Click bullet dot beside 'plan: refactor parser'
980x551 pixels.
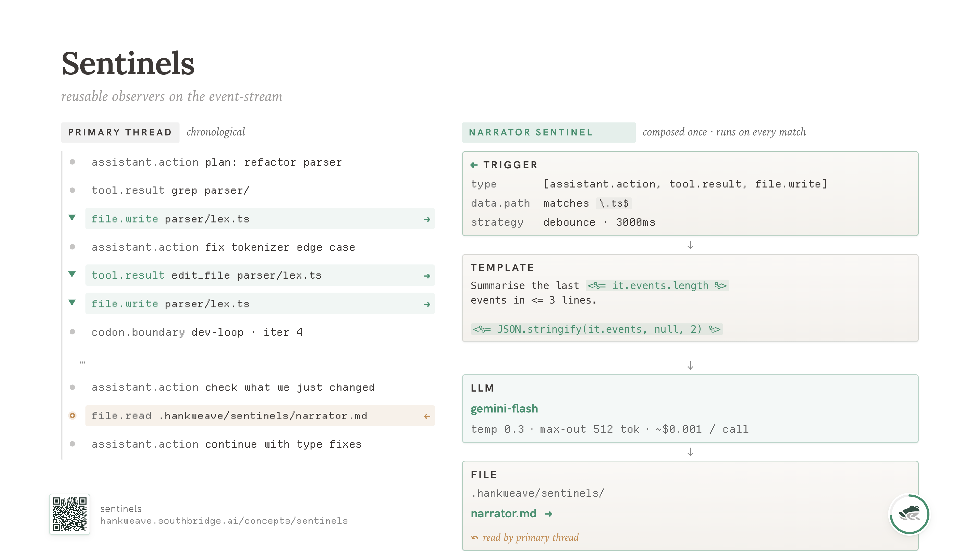click(x=72, y=162)
